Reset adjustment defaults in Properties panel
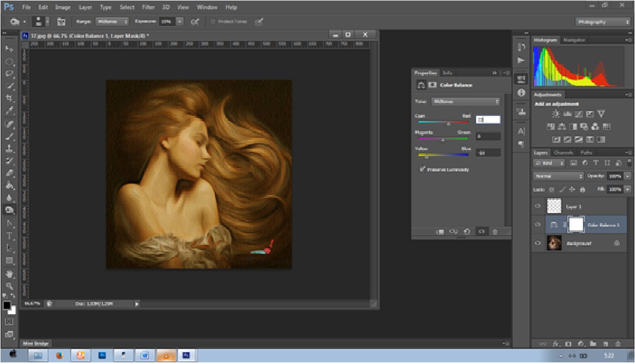635x364 pixels. click(x=467, y=232)
